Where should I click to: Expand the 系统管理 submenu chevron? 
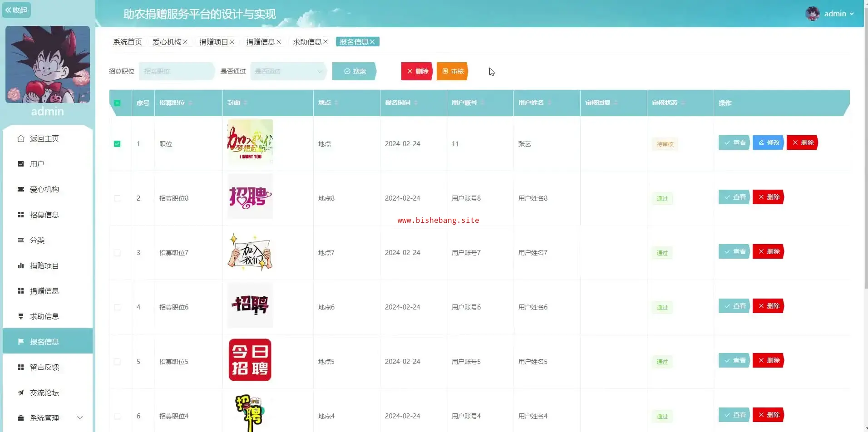coord(80,418)
